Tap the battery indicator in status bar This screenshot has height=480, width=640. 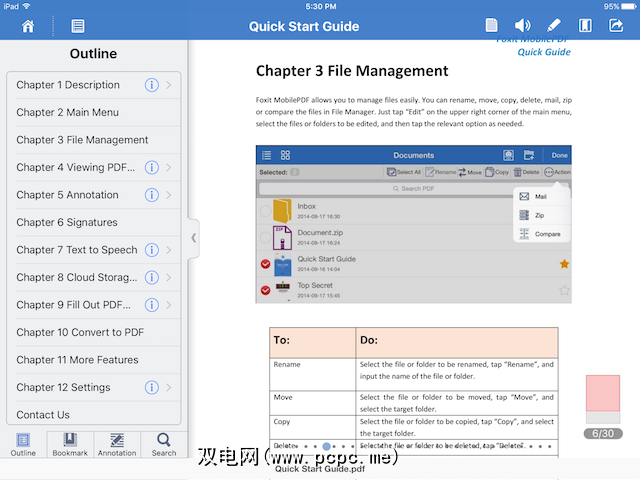click(x=629, y=7)
